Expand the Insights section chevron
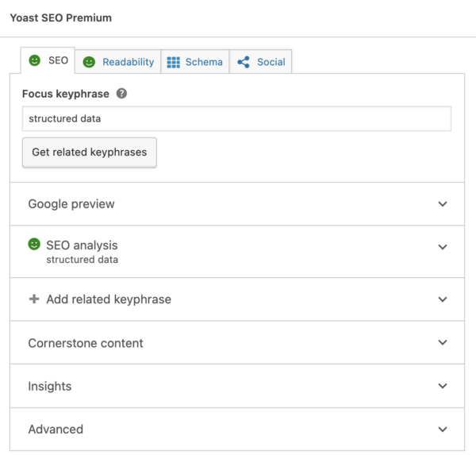The width and height of the screenshot is (476, 455). pos(443,386)
